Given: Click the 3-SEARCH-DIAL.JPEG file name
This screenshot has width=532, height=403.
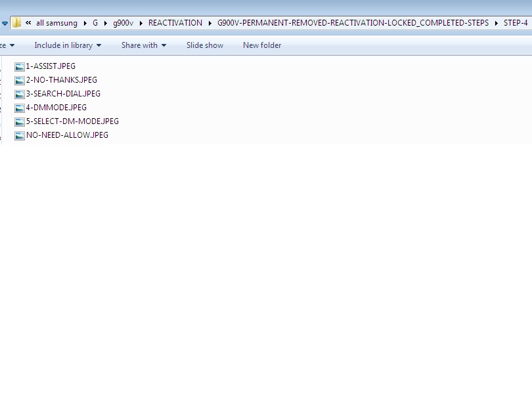Looking at the screenshot, I should coord(64,94).
